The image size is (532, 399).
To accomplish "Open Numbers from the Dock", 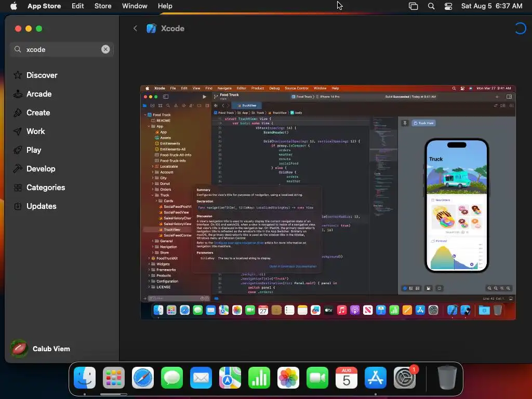I will click(259, 377).
